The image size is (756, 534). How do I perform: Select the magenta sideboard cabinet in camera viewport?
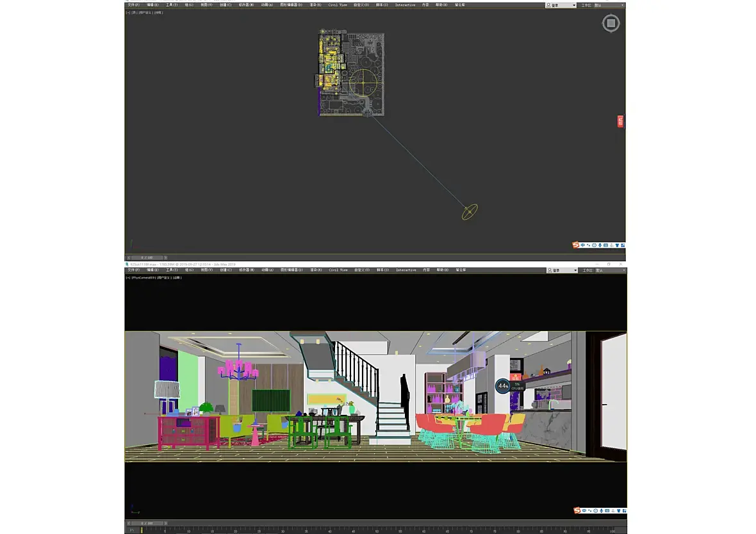(x=188, y=432)
